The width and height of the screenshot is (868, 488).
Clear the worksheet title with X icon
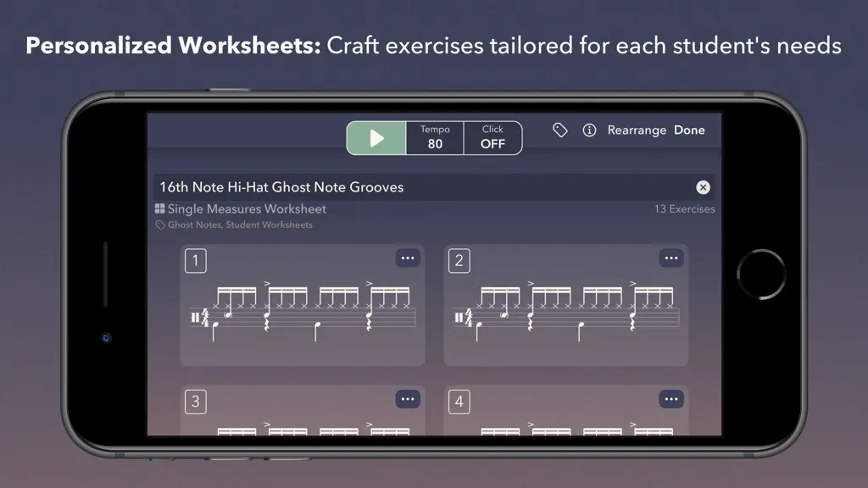[703, 187]
